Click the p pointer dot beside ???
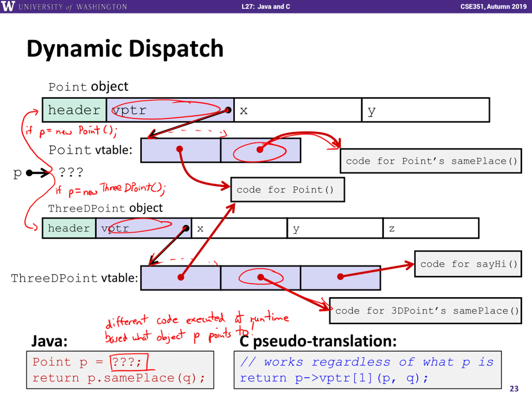 pos(29,173)
